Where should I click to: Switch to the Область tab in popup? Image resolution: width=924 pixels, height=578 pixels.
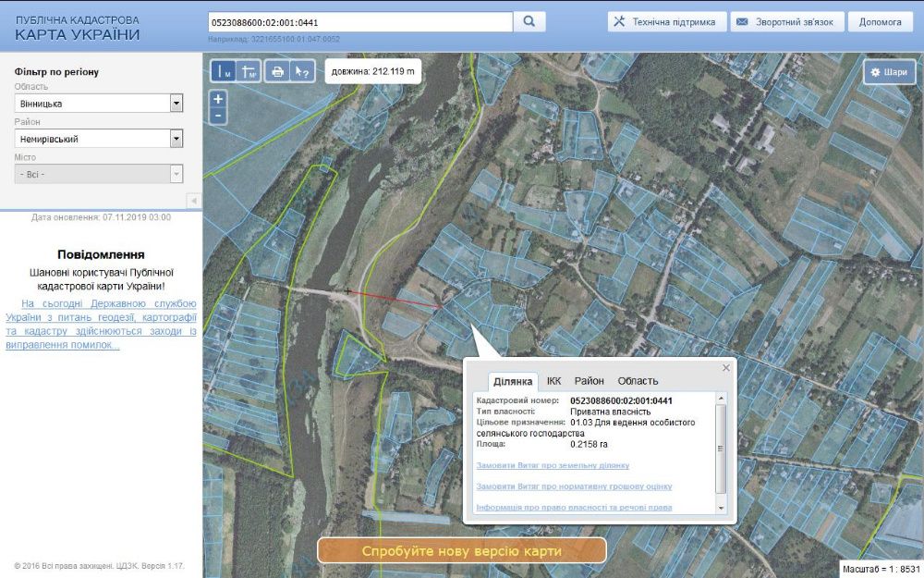coord(638,381)
